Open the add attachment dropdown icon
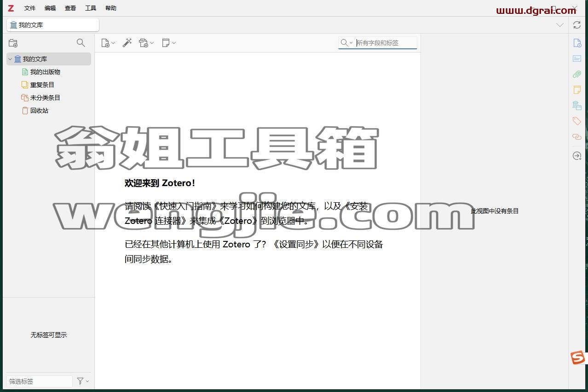This screenshot has width=588, height=392. coord(146,43)
